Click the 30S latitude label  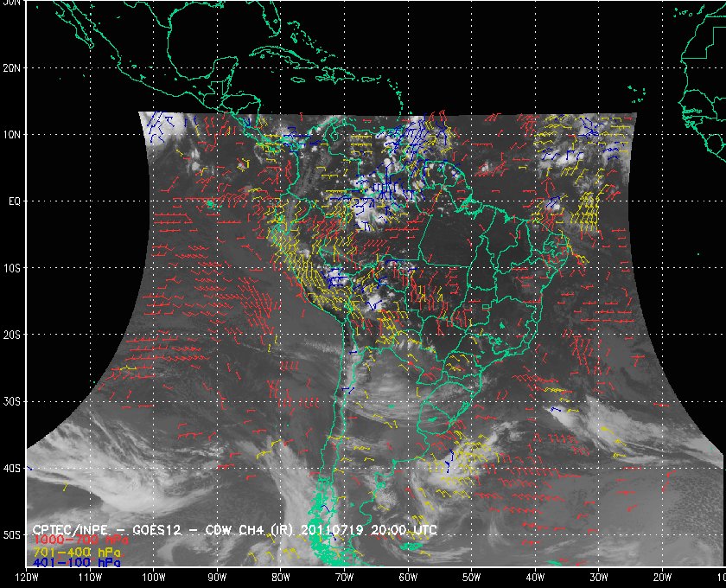point(11,402)
